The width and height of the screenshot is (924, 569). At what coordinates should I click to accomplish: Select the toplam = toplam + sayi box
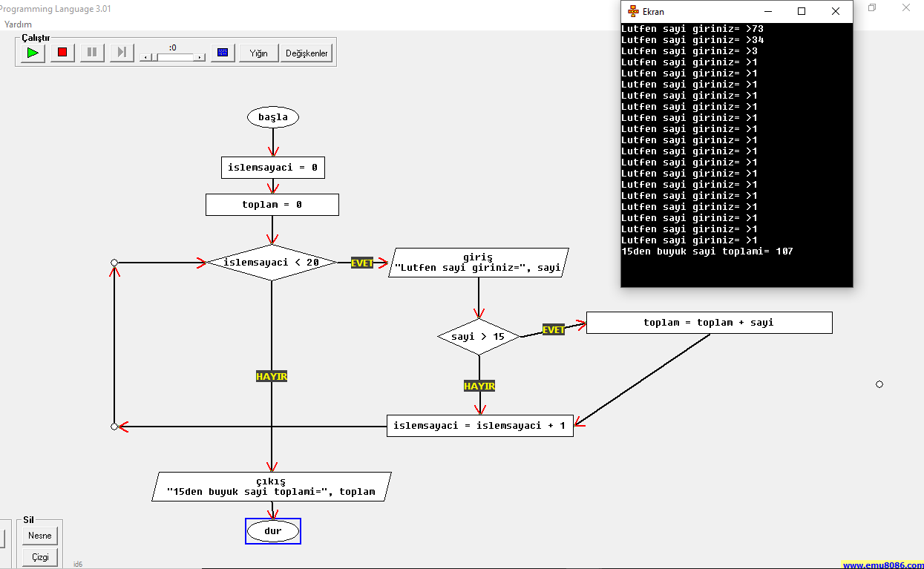click(710, 323)
